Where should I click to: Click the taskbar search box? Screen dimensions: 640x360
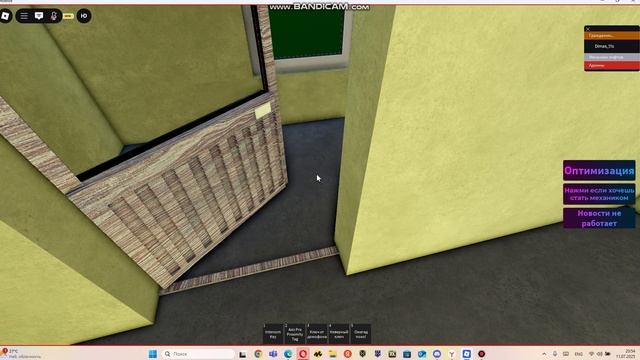click(198, 354)
